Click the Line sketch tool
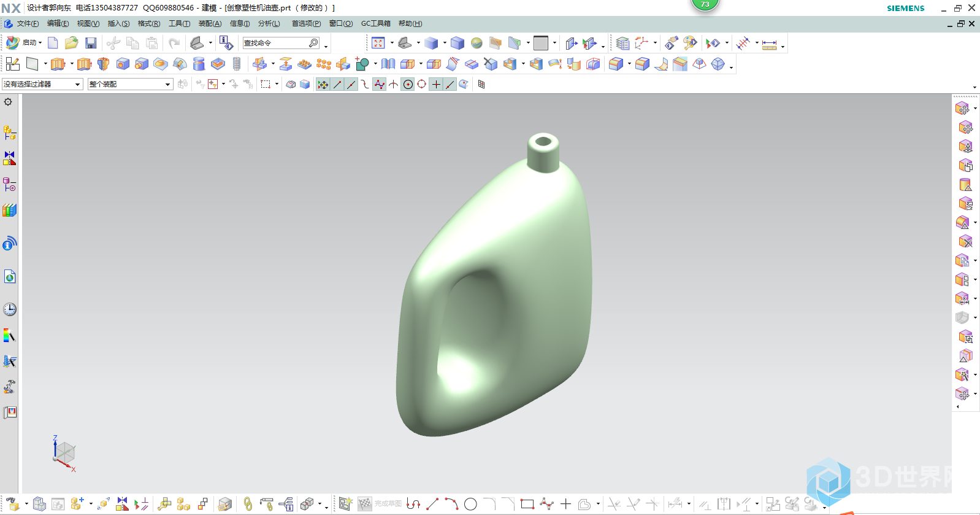The width and height of the screenshot is (980, 515). (x=432, y=504)
